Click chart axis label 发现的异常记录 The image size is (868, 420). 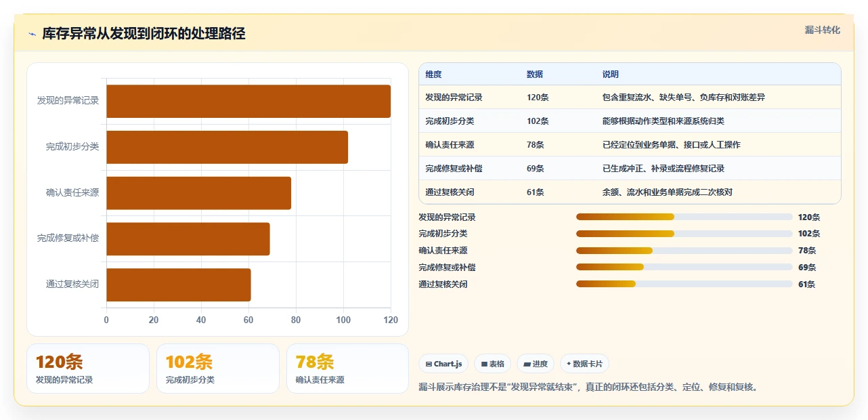point(68,101)
